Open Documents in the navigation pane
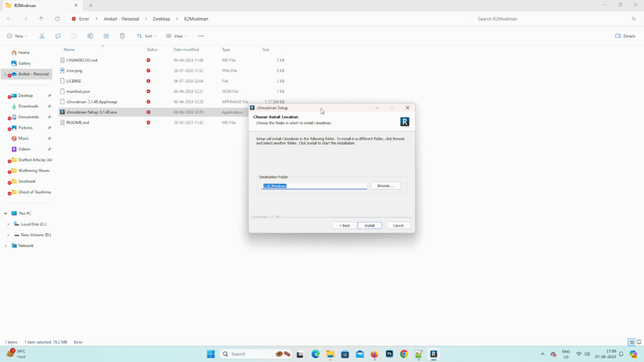Image resolution: width=644 pixels, height=362 pixels. 28,117
